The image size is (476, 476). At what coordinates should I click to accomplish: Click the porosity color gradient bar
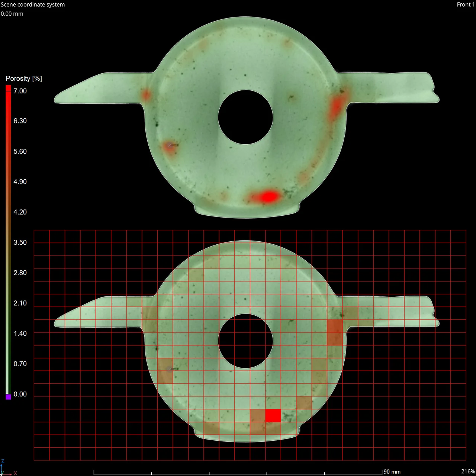(8, 242)
